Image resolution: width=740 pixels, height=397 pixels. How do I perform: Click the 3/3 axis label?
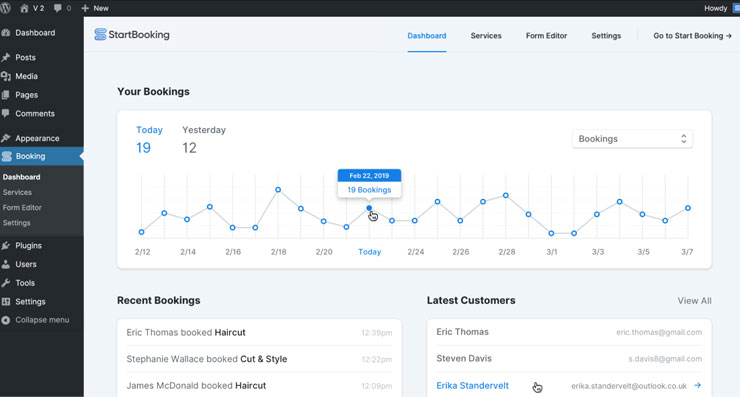tap(598, 252)
